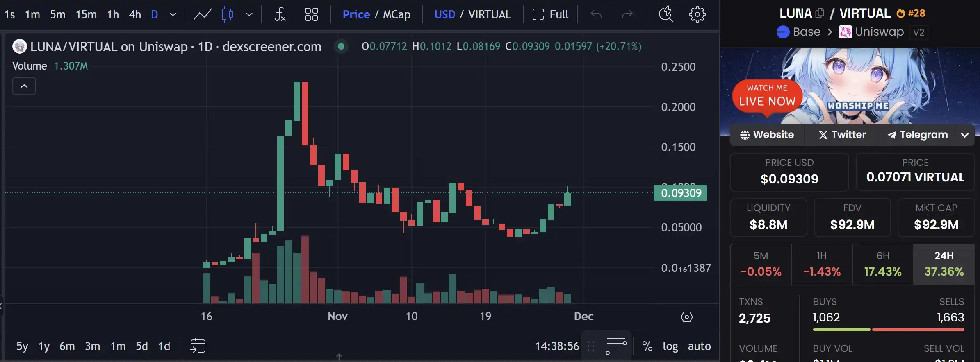Copy the LUNA token address
Image resolution: width=980 pixels, height=362 pixels.
point(819,13)
